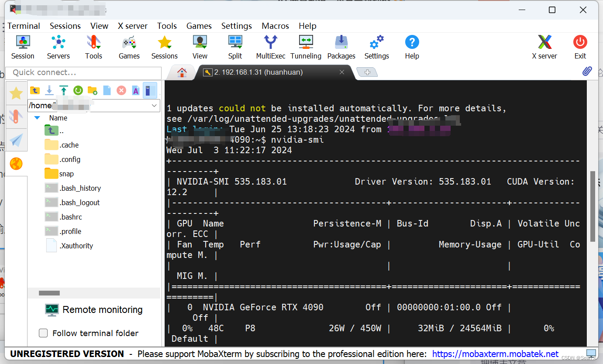The height and width of the screenshot is (364, 603).
Task: Open the star Sessions sidebar tab
Action: click(x=16, y=93)
